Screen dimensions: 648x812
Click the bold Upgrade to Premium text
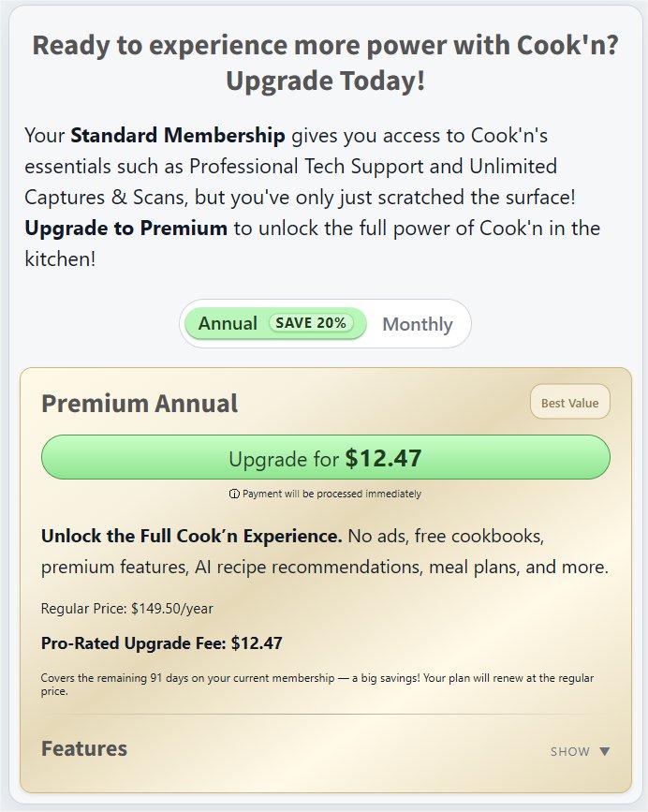[x=125, y=228]
